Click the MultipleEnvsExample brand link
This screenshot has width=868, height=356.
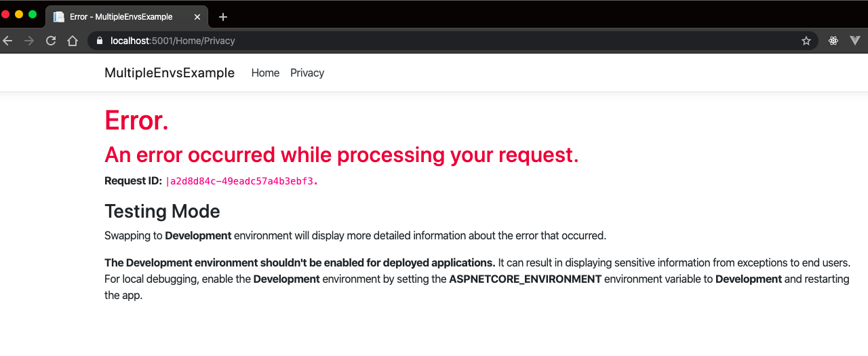(x=170, y=73)
